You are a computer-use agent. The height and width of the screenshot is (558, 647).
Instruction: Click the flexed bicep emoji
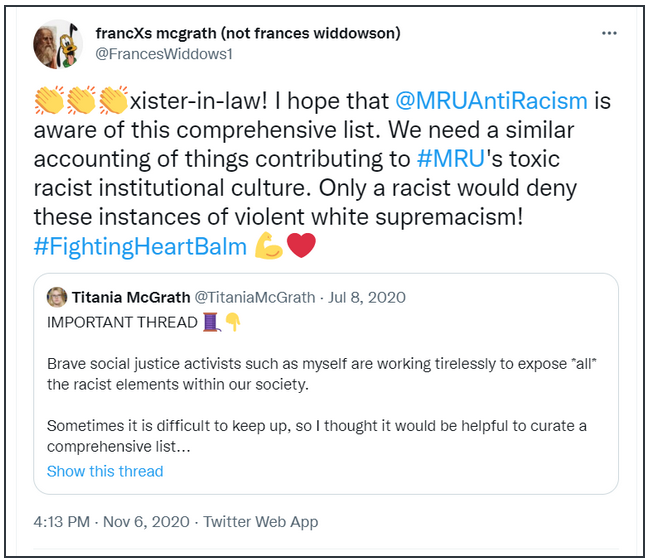pyautogui.click(x=269, y=246)
